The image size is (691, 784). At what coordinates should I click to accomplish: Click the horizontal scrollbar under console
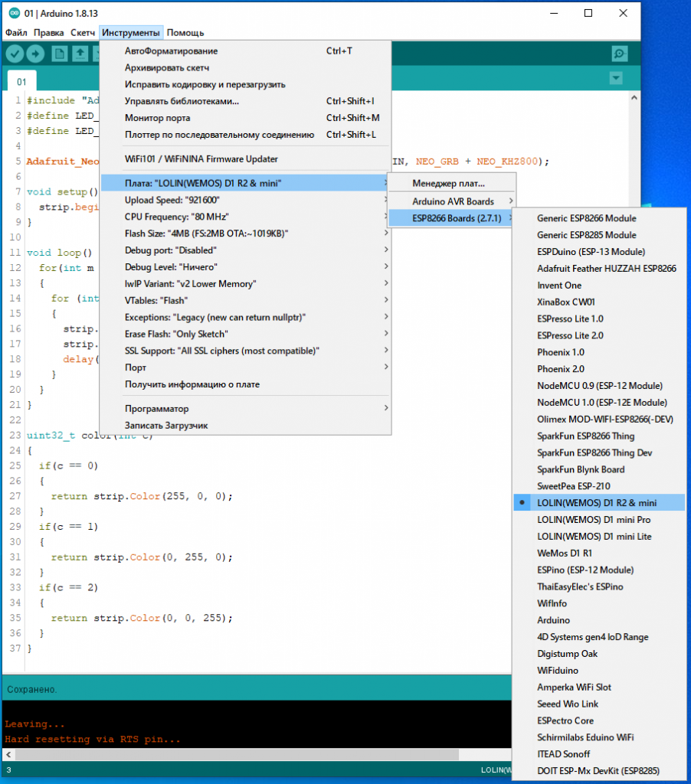230,754
